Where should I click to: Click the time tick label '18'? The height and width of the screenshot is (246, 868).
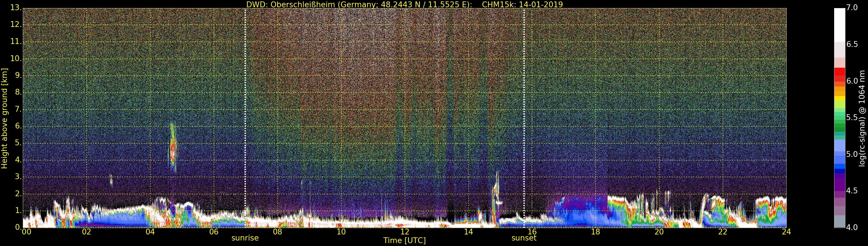tap(596, 232)
